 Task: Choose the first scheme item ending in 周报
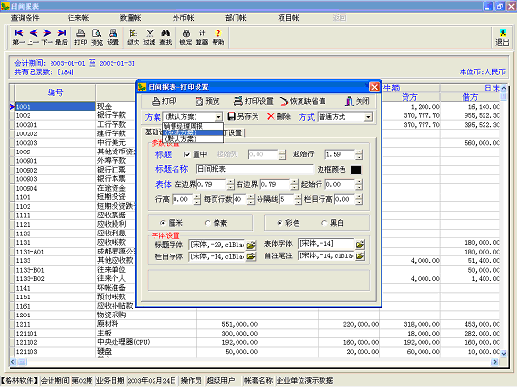pos(193,126)
